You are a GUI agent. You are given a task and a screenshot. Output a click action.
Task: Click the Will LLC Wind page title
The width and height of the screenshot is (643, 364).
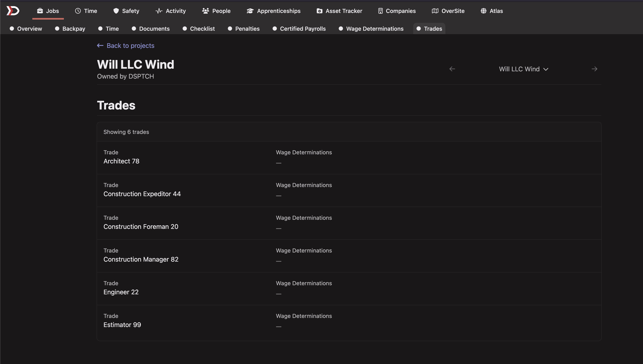(x=136, y=64)
